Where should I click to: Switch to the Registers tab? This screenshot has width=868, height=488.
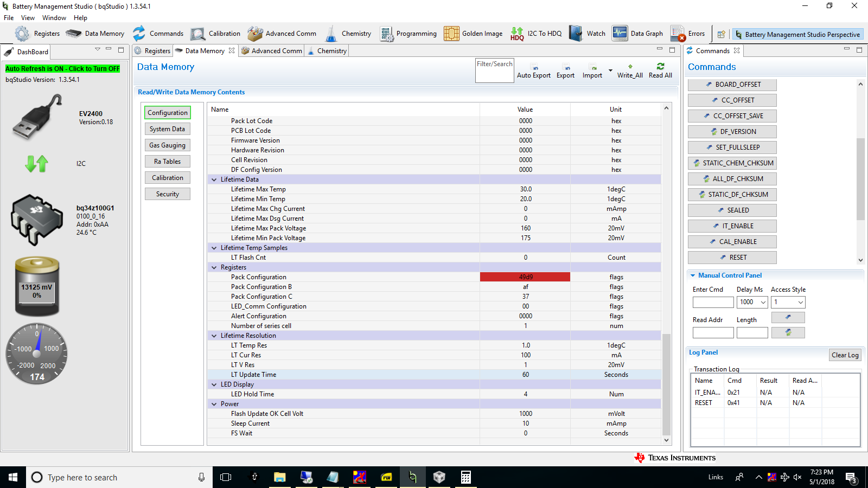tap(152, 51)
